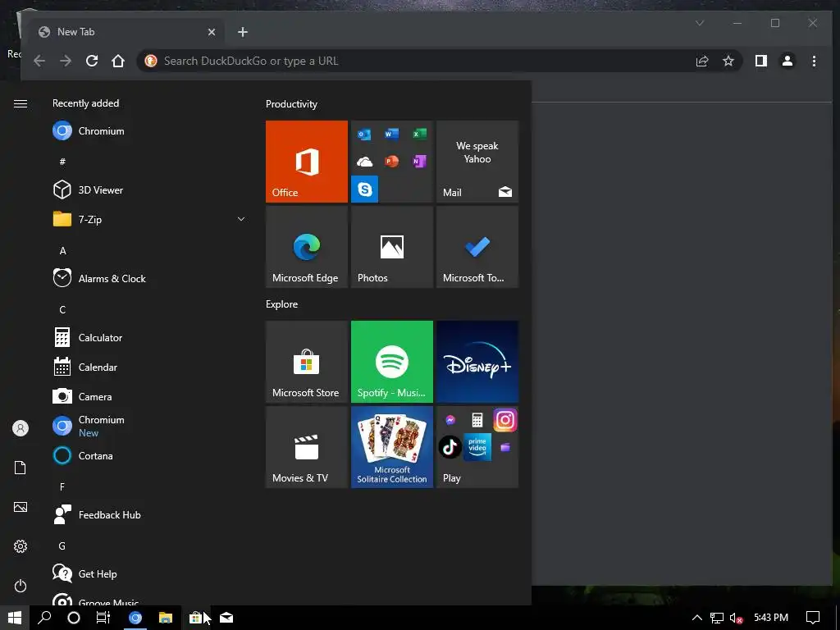Launch Chromium marked New in list

coord(149,426)
